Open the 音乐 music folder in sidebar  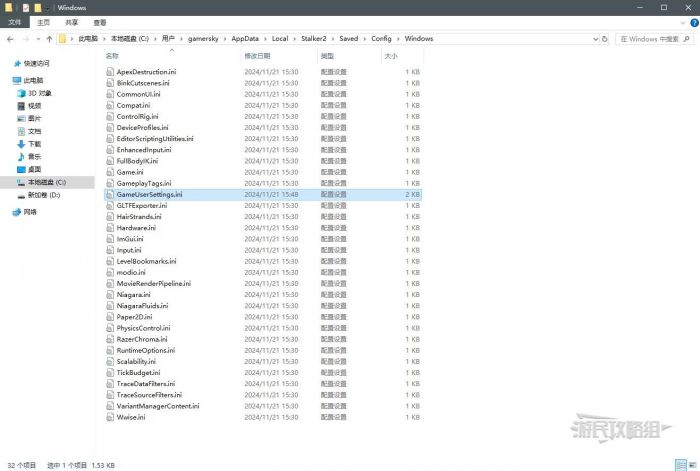tap(34, 157)
